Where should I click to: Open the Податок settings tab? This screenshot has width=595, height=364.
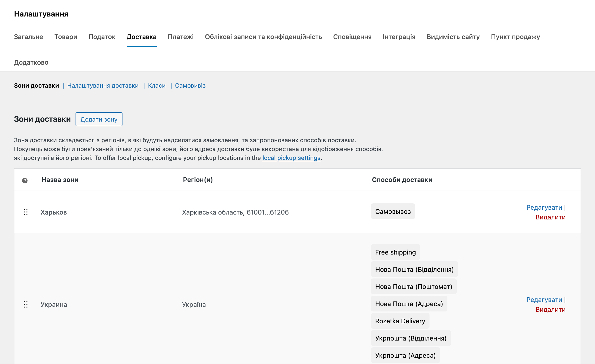102,37
